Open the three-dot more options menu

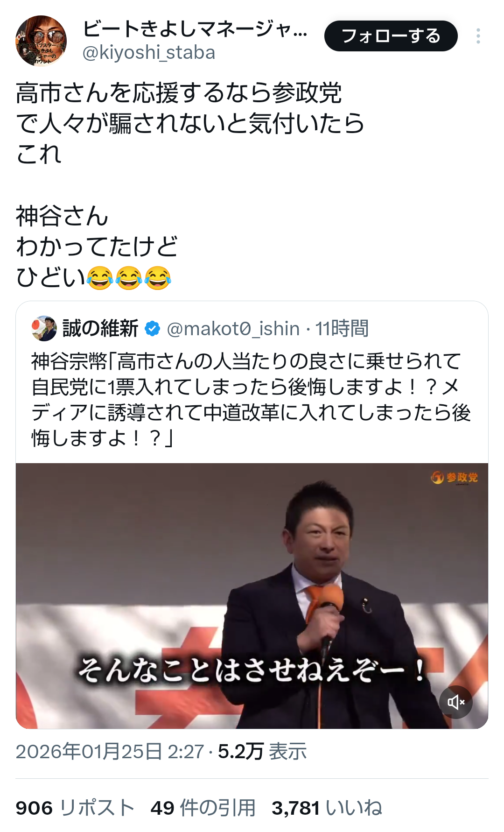pyautogui.click(x=478, y=36)
